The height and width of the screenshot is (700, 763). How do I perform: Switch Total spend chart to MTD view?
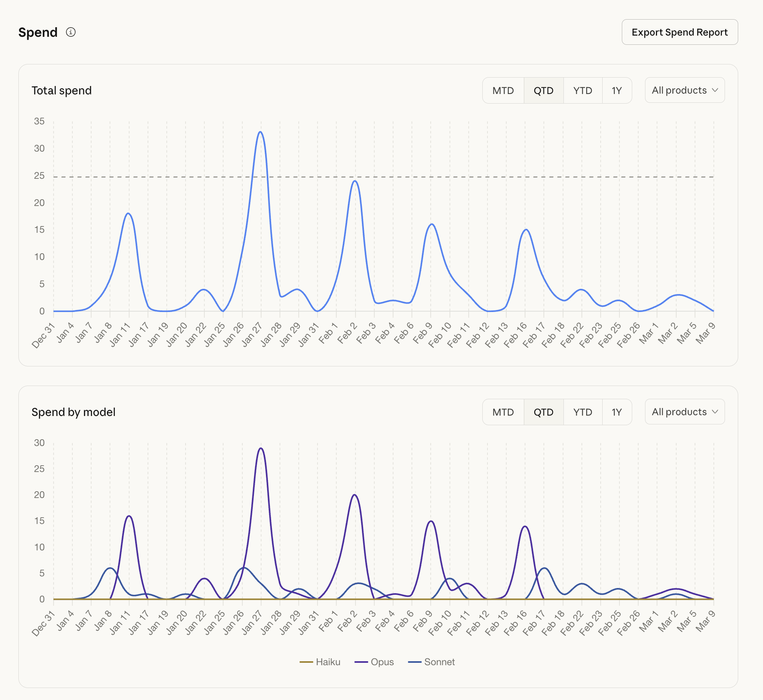[x=503, y=90]
